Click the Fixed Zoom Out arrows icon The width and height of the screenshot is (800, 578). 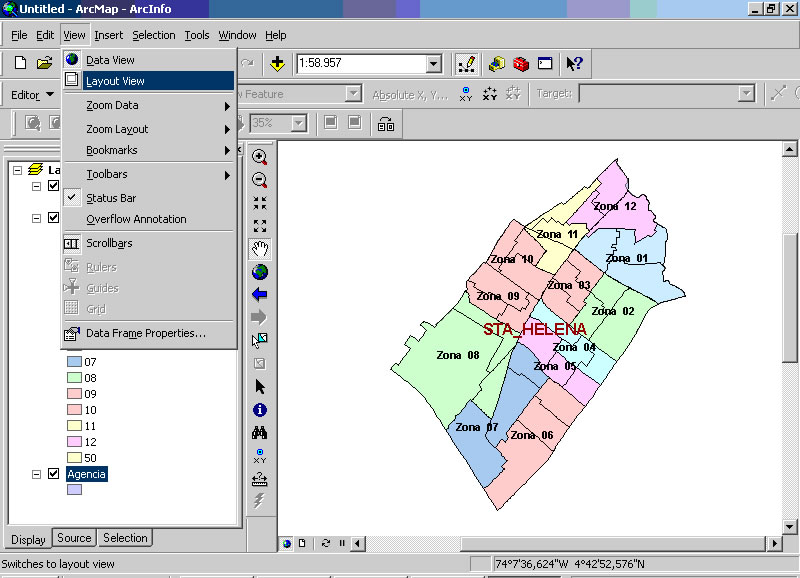pos(260,226)
